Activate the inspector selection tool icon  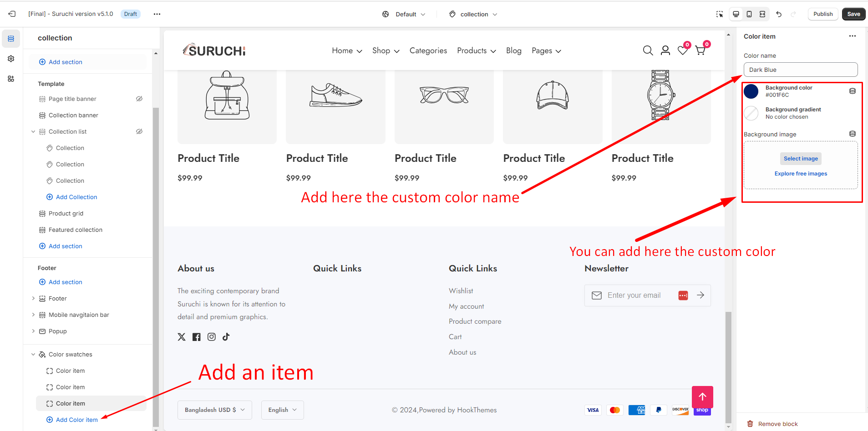click(720, 14)
